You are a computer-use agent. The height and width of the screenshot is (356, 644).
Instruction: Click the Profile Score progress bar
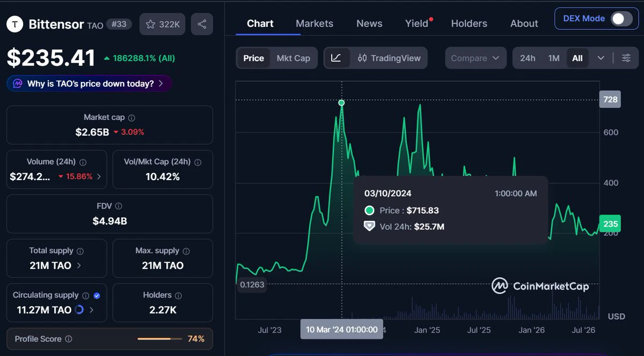(x=159, y=339)
